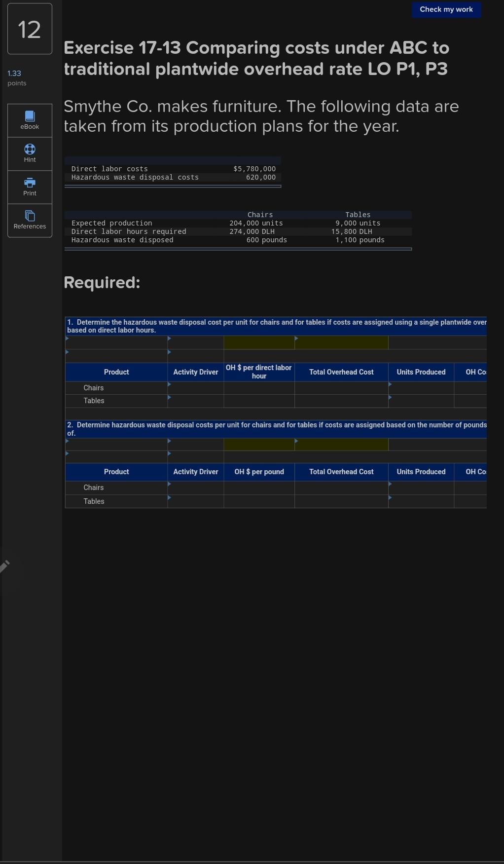
Task: Click the pencil edit icon at left edge
Action: point(4,566)
